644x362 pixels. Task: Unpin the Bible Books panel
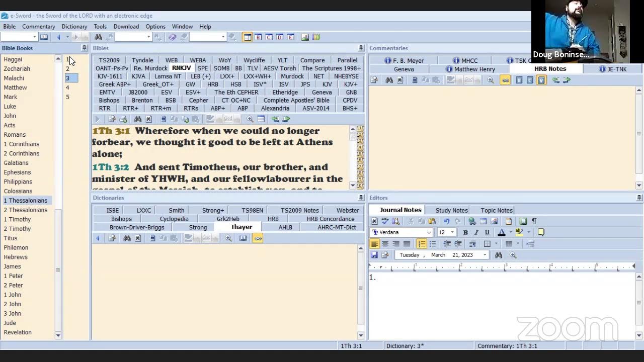point(84,48)
